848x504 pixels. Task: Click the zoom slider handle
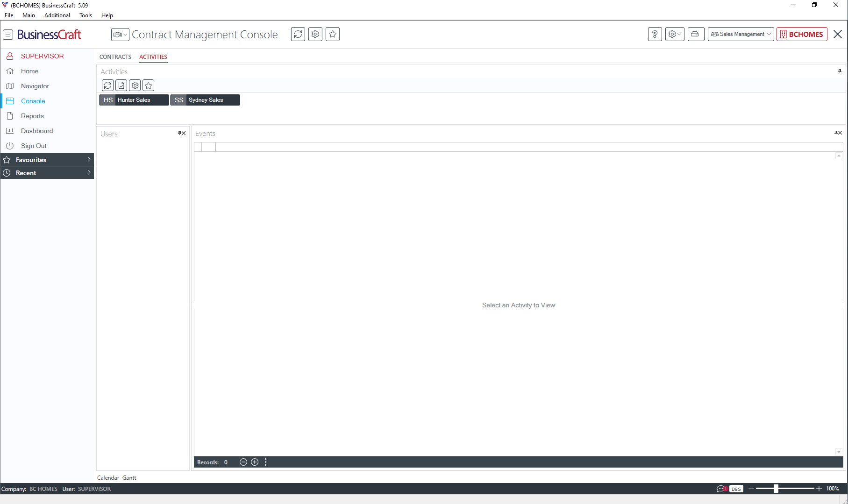point(776,489)
